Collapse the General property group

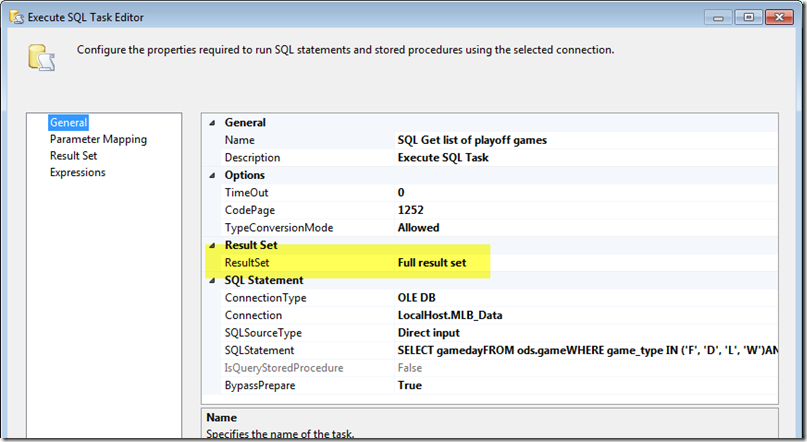pos(211,123)
